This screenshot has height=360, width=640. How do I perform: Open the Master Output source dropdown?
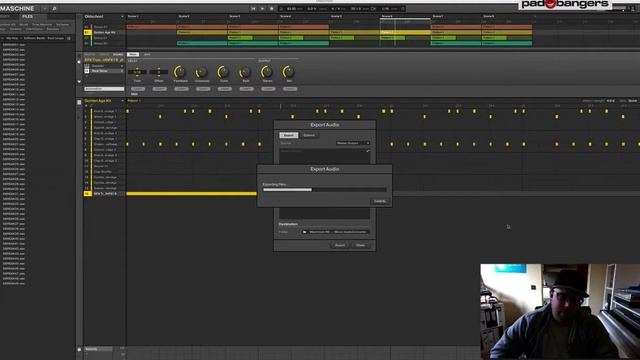[353, 143]
